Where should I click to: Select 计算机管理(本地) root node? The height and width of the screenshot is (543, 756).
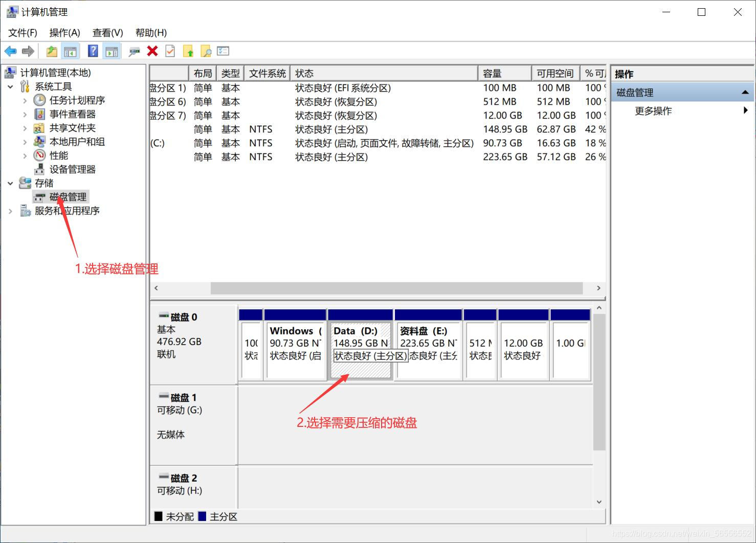[x=55, y=73]
